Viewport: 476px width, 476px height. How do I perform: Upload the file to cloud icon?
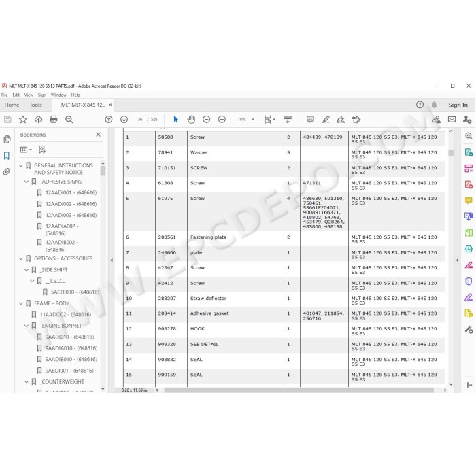coord(38,120)
